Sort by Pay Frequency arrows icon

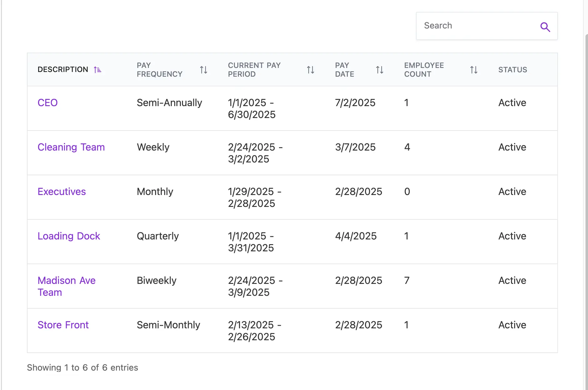click(204, 70)
